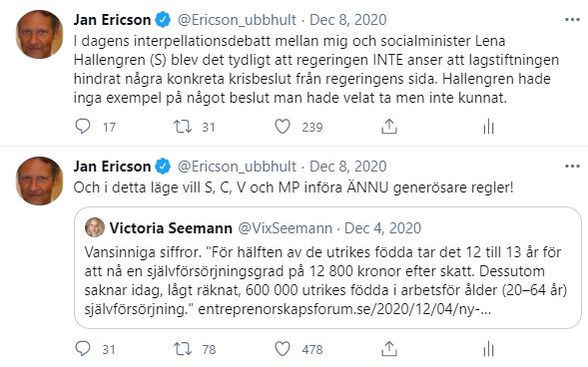Screen dimensions: 588x367
Task: Open Dec 8, 2020 timestamp of first tweet
Action: click(348, 20)
